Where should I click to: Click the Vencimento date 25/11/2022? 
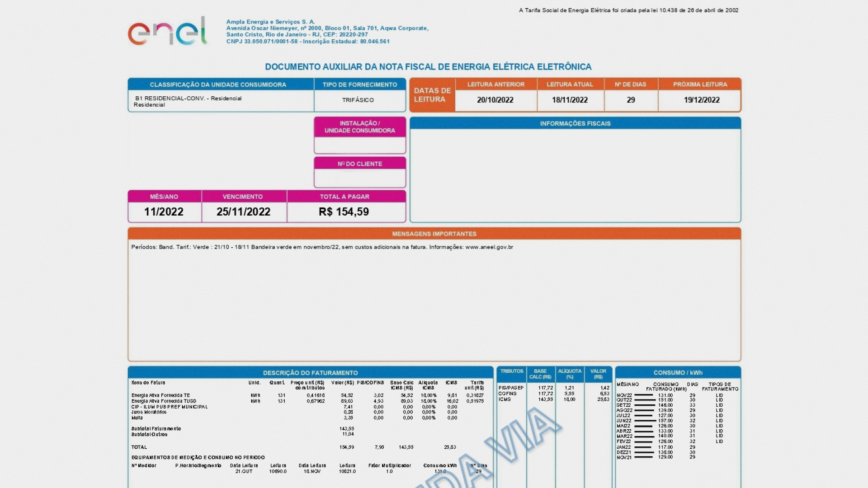[243, 212]
